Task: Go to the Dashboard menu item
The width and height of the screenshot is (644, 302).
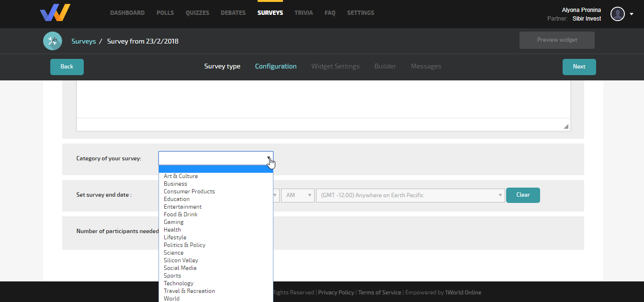Action: (127, 13)
